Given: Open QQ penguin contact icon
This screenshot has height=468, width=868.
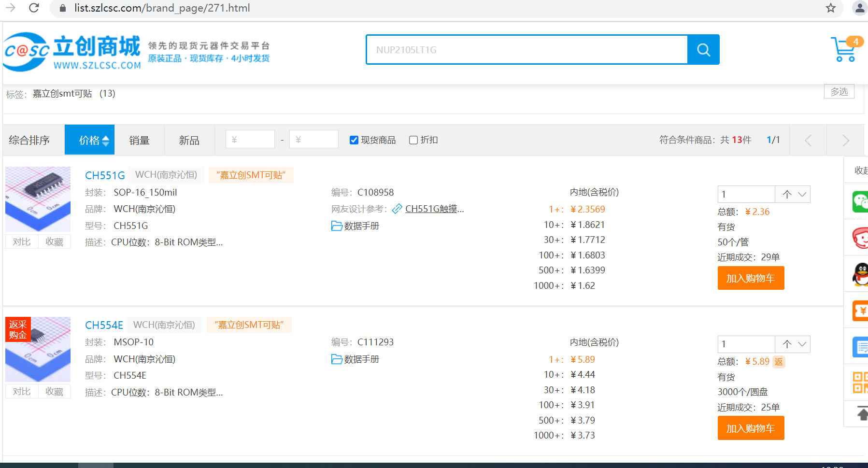Looking at the screenshot, I should pos(860,274).
